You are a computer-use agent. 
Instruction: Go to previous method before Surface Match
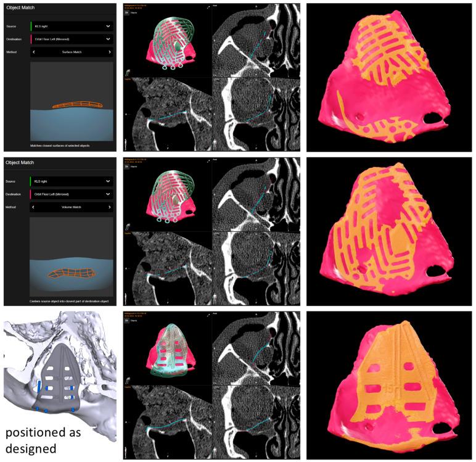(31, 52)
